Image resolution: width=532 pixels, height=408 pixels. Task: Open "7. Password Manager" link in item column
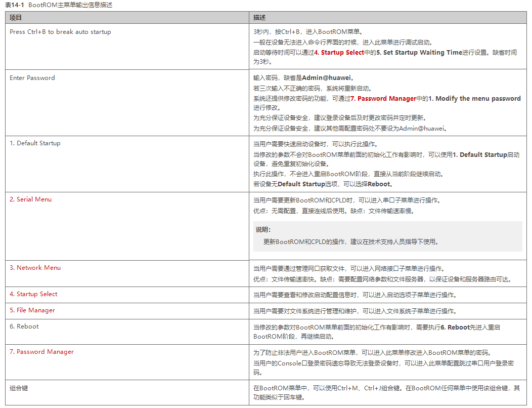41,352
